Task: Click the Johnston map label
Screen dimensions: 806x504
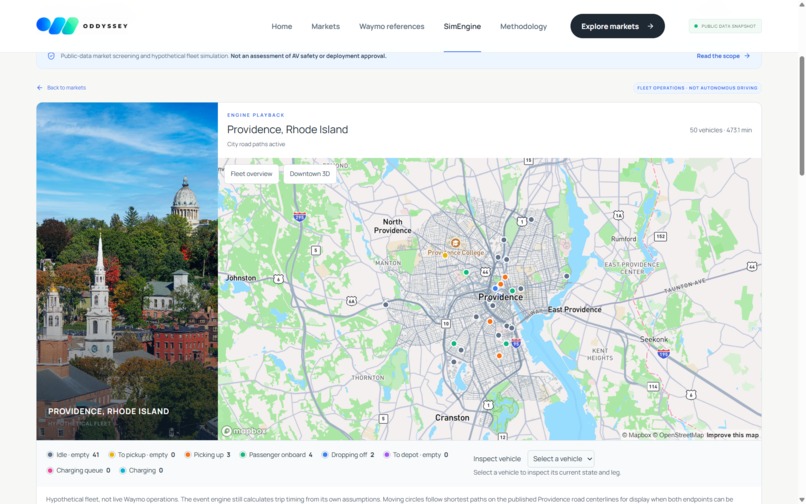Action: pyautogui.click(x=241, y=278)
